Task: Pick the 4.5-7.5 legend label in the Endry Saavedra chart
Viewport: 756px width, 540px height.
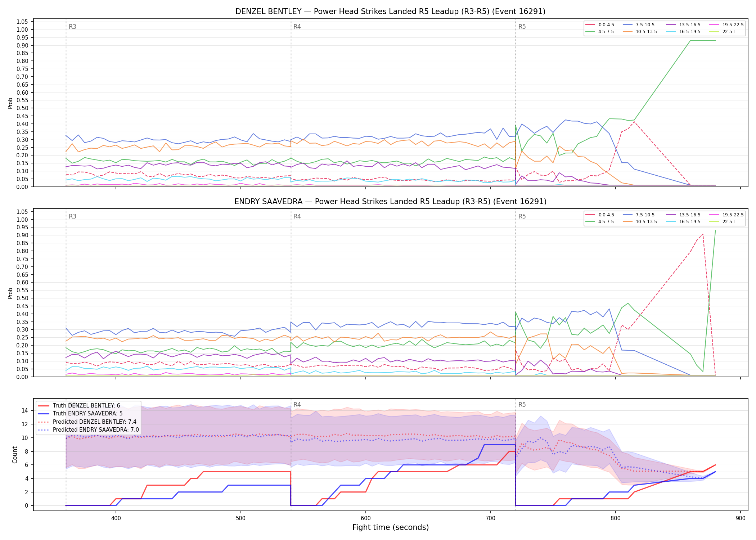Action: pos(606,222)
